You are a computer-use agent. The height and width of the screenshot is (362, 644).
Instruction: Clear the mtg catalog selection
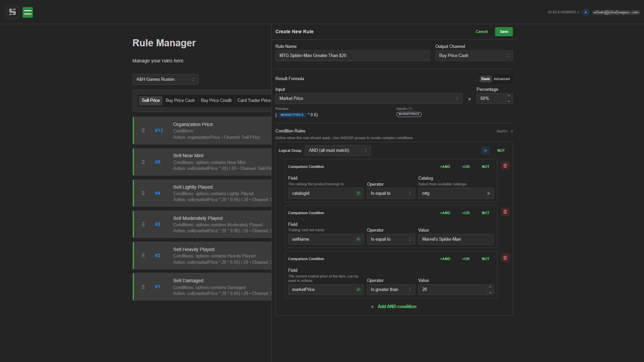489,193
